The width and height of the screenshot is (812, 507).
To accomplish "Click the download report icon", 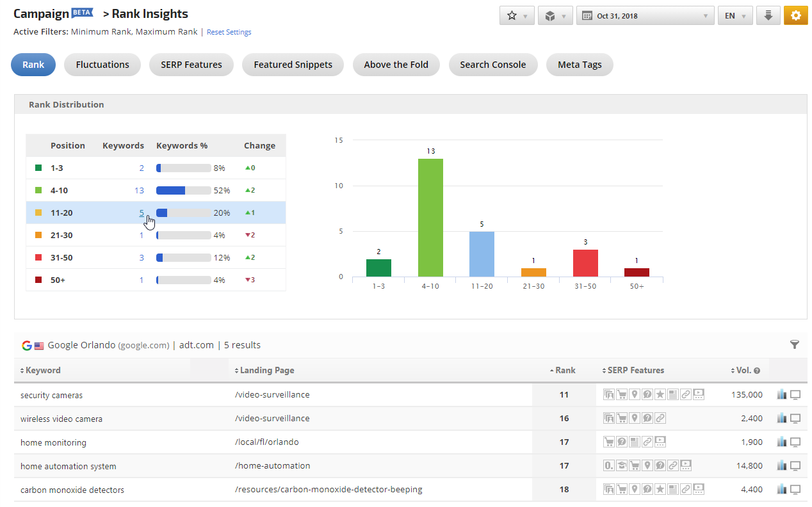I will (x=768, y=16).
